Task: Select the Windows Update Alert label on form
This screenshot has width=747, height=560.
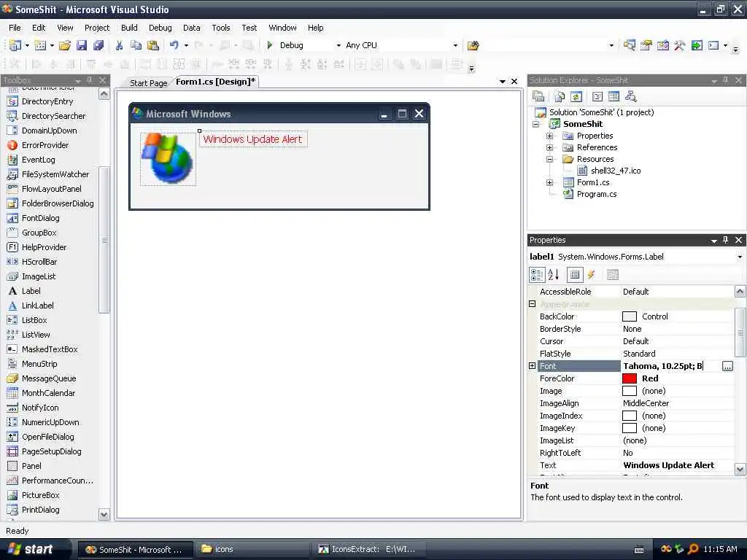Action: click(x=253, y=139)
